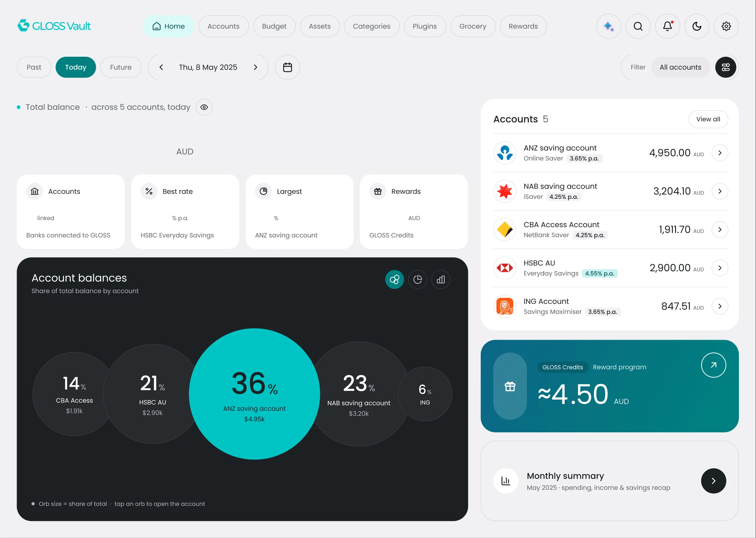
Task: Click the bank icon on Accounts card
Action: (35, 192)
